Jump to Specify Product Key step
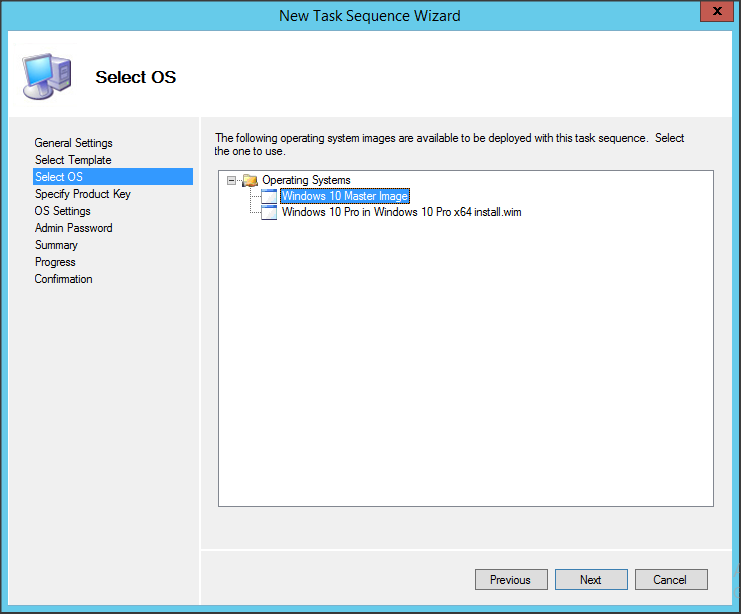This screenshot has height=614, width=741. click(82, 194)
